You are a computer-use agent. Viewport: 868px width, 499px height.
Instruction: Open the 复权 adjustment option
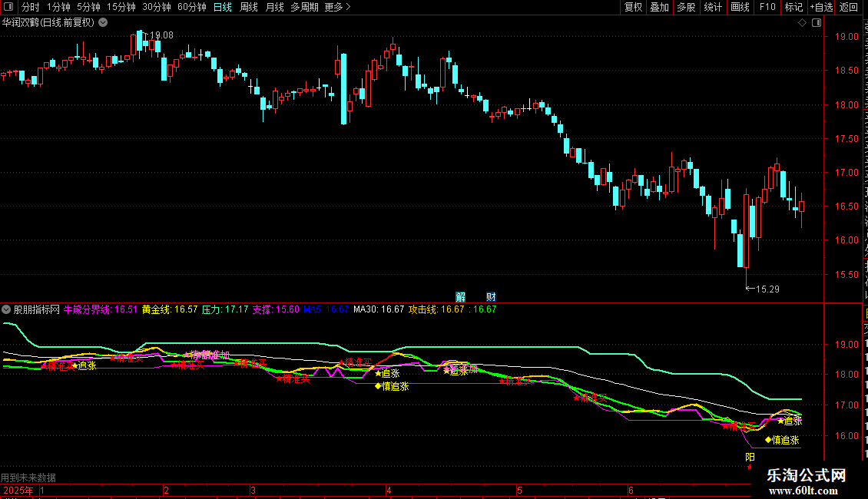(633, 7)
